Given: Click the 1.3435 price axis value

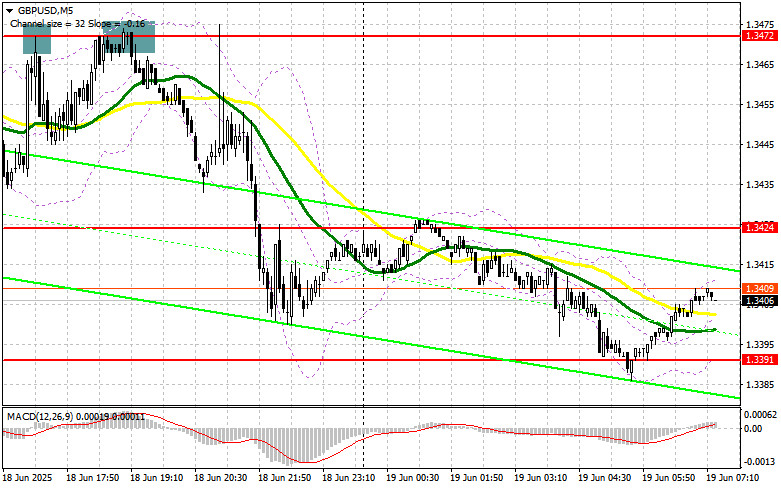Looking at the screenshot, I should coord(761,184).
